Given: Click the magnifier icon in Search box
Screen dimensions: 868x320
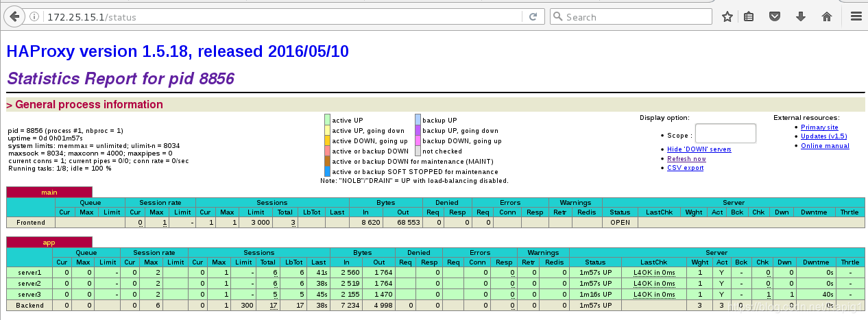Looking at the screenshot, I should (x=557, y=16).
